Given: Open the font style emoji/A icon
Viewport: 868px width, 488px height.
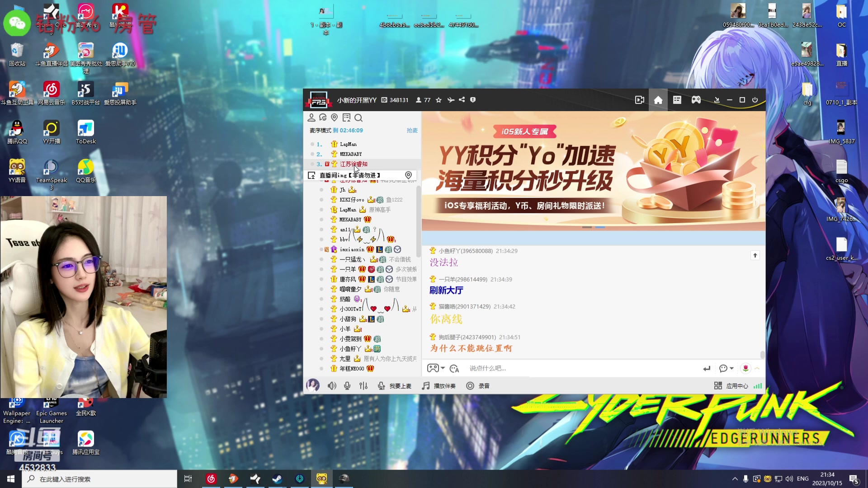Looking at the screenshot, I should 454,369.
